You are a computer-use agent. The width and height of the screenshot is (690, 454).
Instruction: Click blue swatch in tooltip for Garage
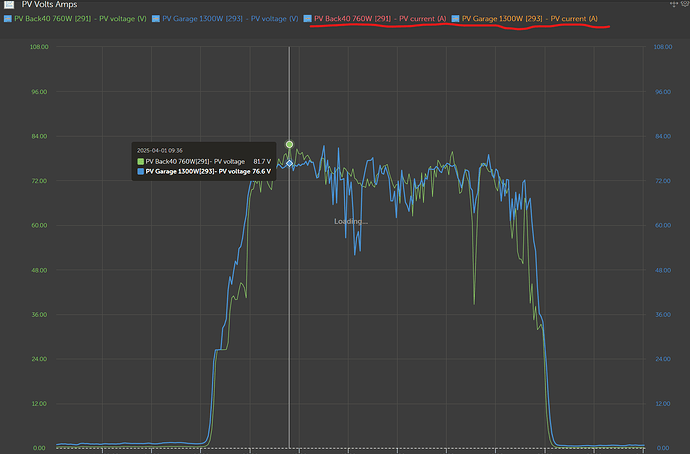click(140, 172)
